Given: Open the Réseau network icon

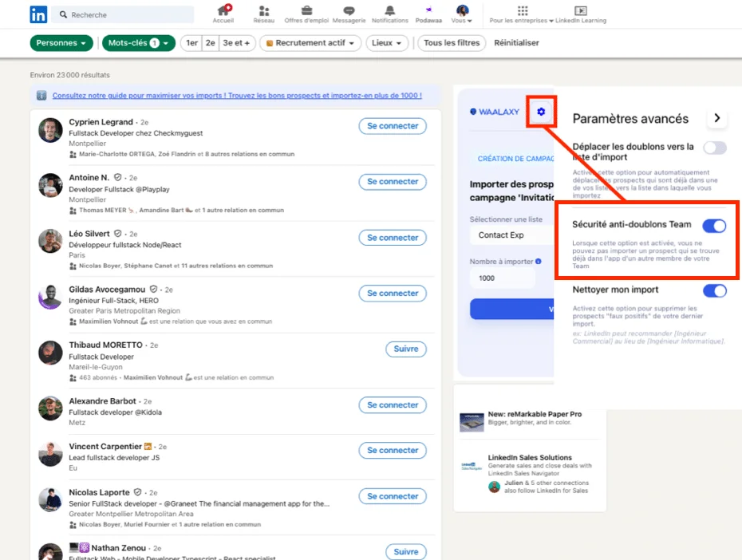Looking at the screenshot, I should pos(264,10).
